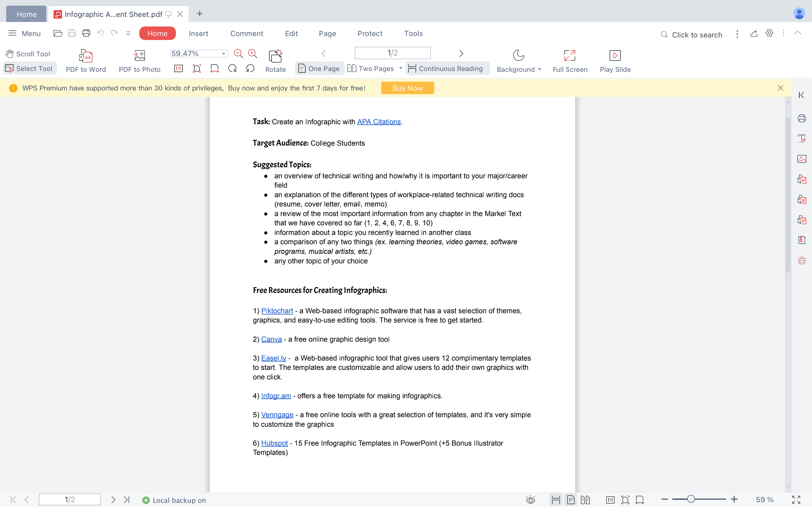
Task: Open the Compress PDF tool in right sidebar
Action: [802, 240]
